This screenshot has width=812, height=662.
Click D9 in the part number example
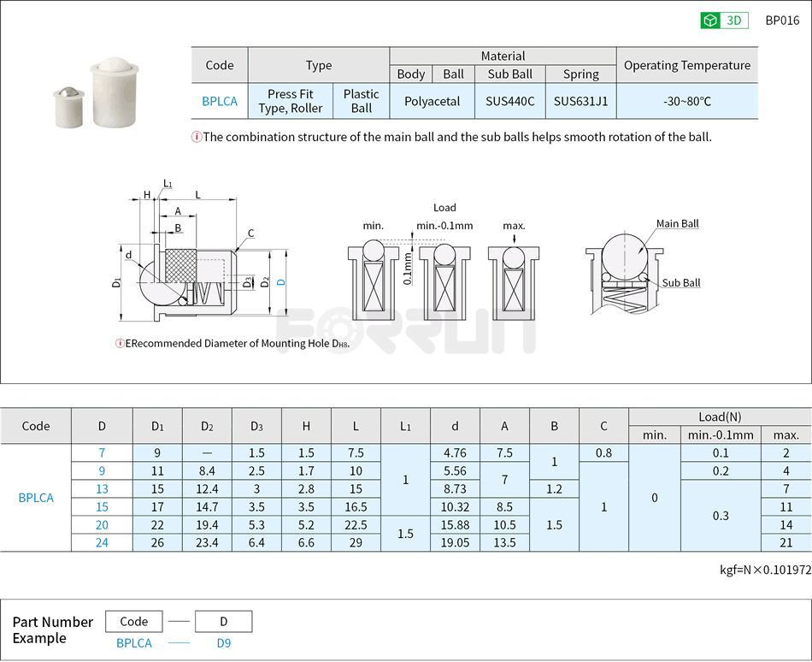coord(224,643)
